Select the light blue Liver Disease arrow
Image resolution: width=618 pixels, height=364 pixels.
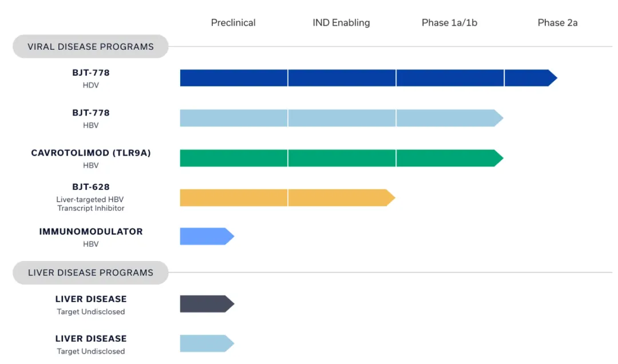pyautogui.click(x=206, y=343)
